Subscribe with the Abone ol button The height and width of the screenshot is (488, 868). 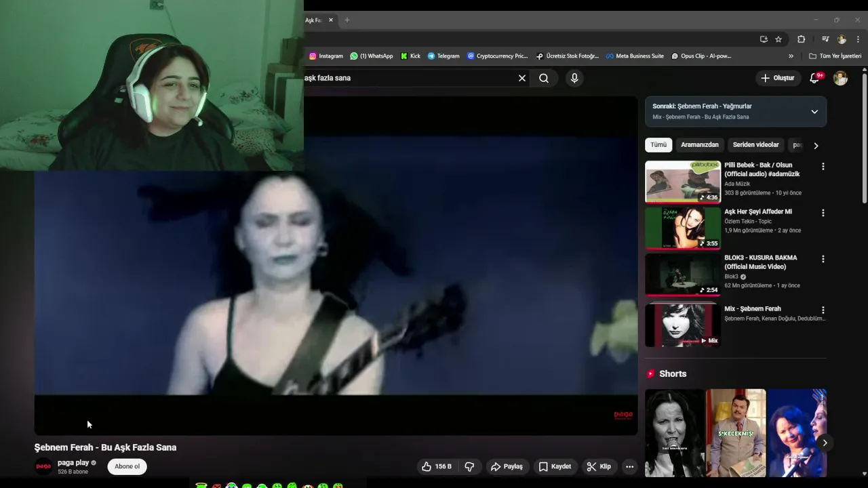click(x=127, y=466)
